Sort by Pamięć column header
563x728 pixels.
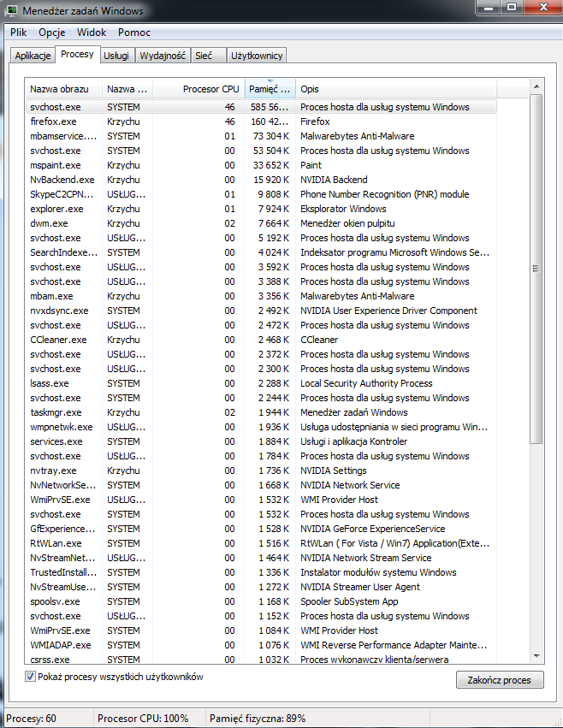270,89
